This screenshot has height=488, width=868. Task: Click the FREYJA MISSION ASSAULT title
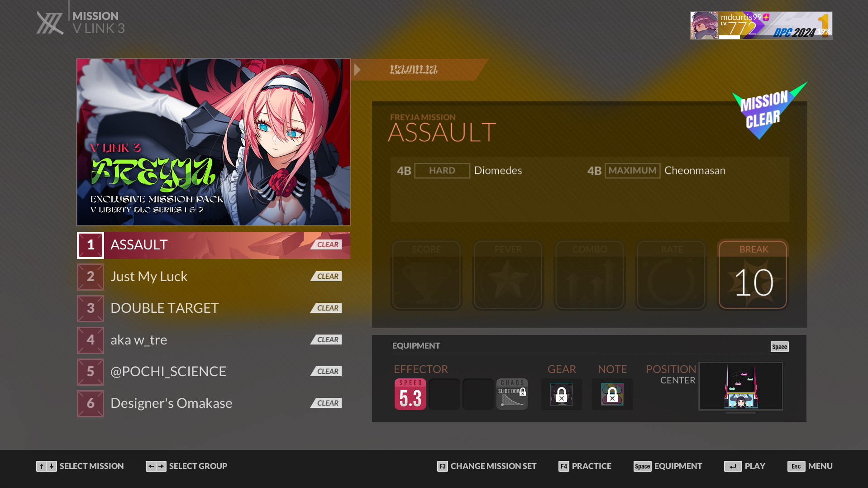(x=442, y=128)
